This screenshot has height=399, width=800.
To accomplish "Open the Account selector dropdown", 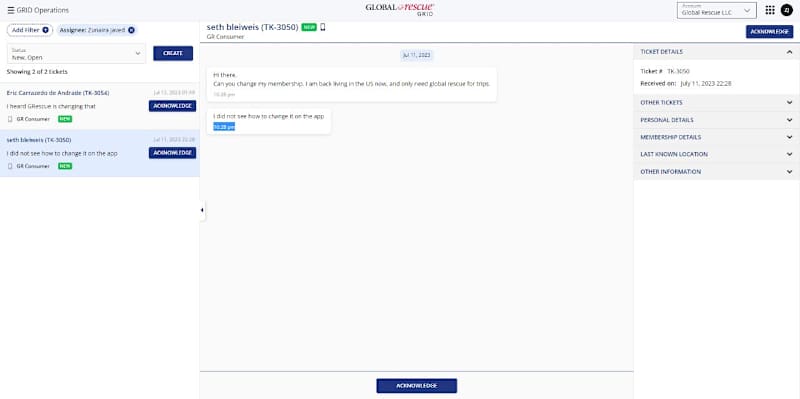I will (716, 10).
